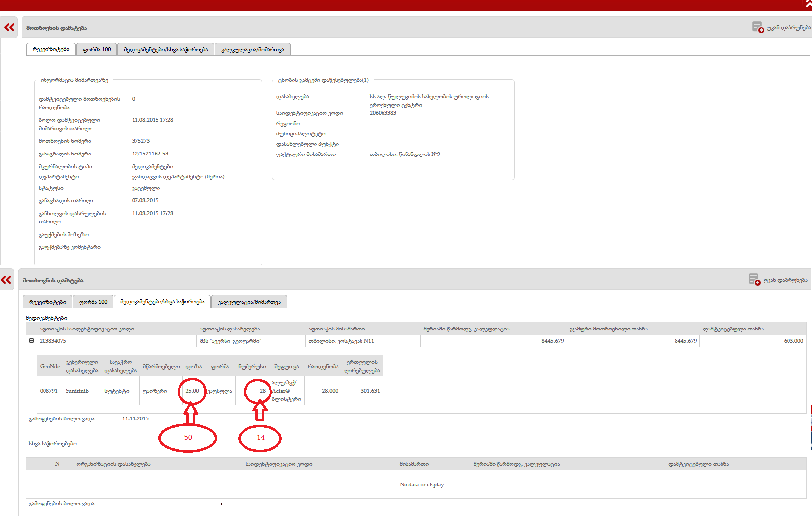812x528 pixels.
Task: Click lower უკან დაბრუნება link text
Action: 785,280
